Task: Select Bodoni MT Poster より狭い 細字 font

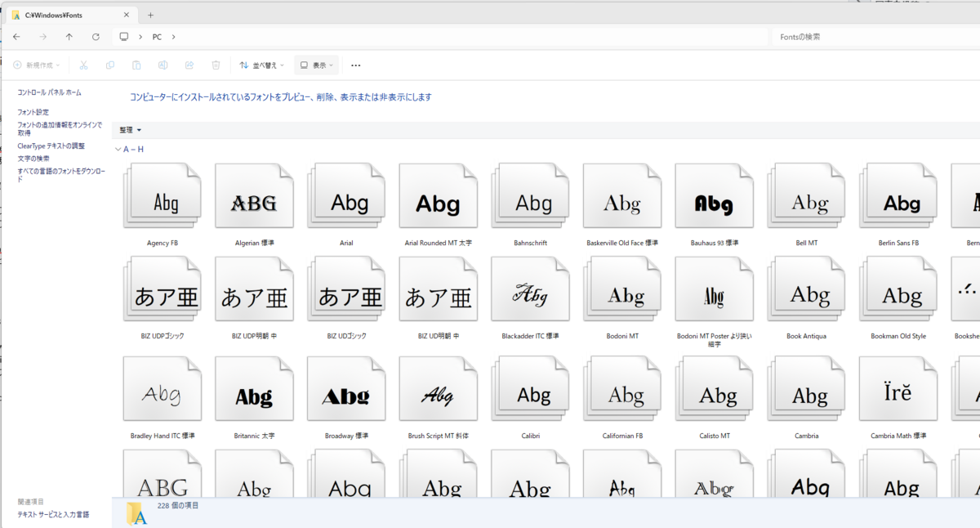Action: (715, 290)
